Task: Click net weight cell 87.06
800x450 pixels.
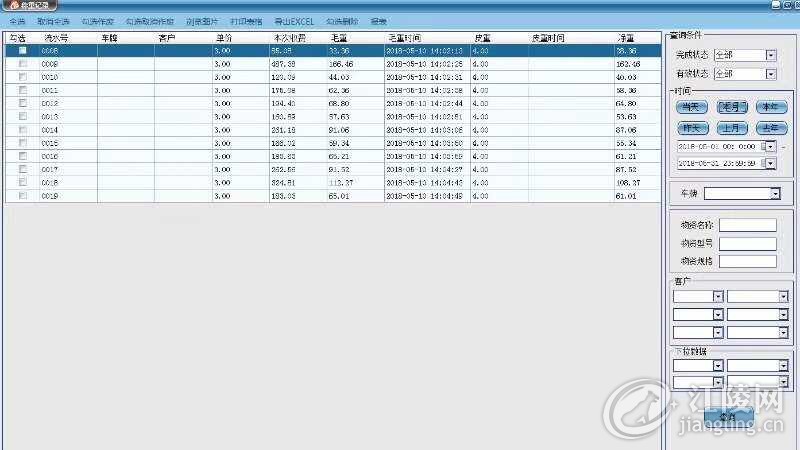Action: (626, 130)
